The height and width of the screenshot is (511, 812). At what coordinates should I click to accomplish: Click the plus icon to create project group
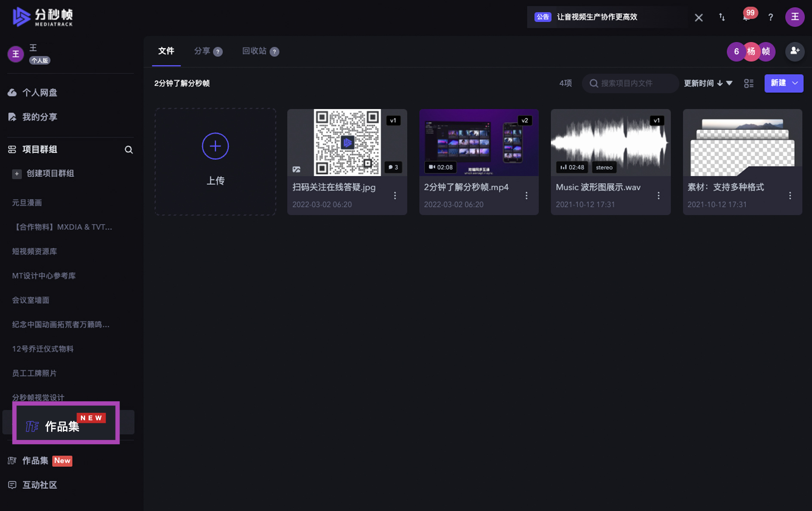[17, 173]
